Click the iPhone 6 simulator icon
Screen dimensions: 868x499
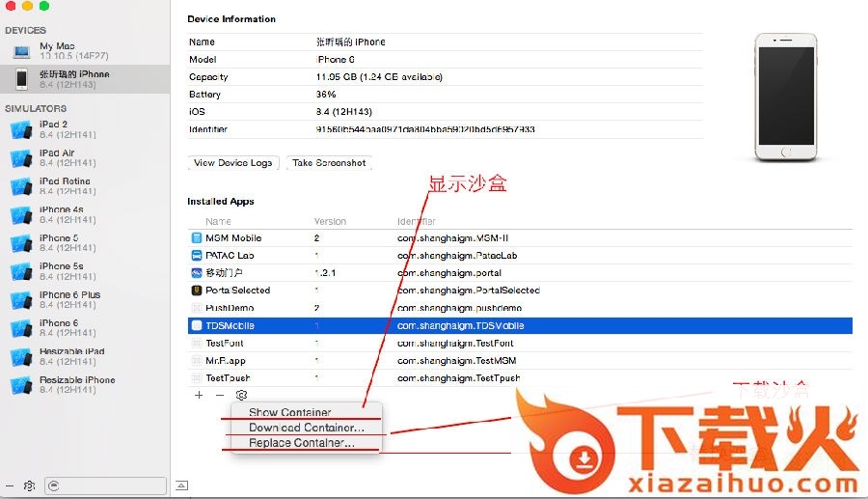point(21,328)
